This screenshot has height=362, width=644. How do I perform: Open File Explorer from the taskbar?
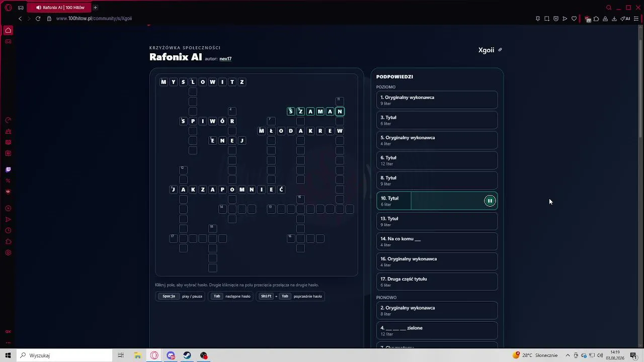[x=137, y=355]
